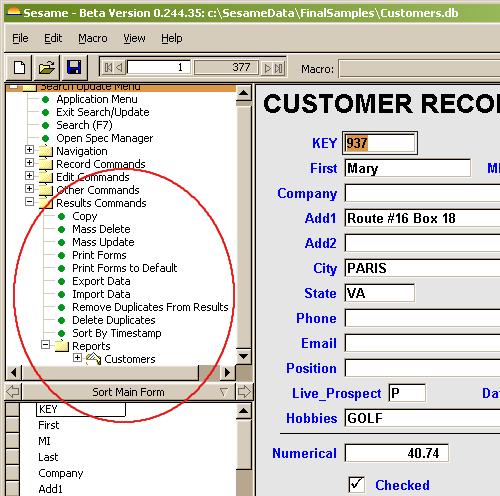This screenshot has width=500, height=496.
Task: Click the Add1 address field
Action: click(422, 218)
